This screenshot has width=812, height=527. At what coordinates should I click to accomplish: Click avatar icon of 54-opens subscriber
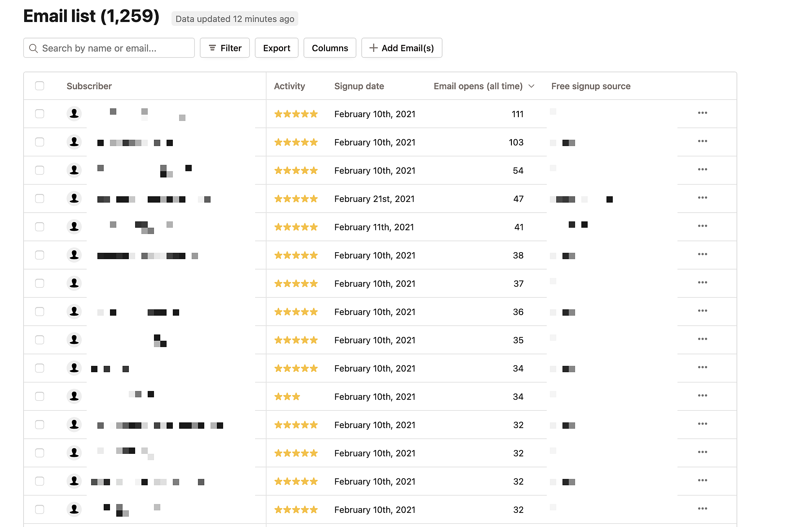[74, 170]
